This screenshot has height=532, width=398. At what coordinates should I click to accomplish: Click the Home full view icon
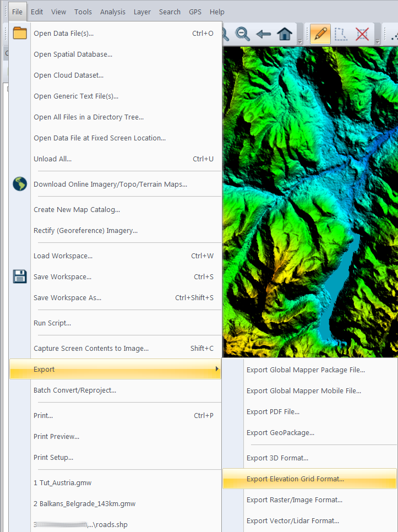(285, 34)
